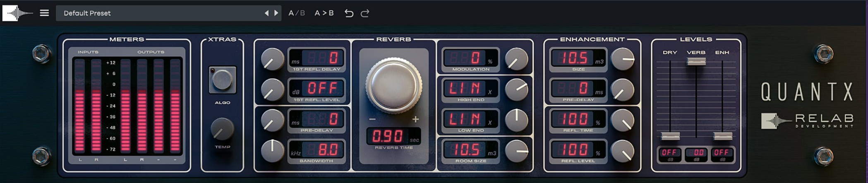Select the ENH level OFF dB display
868x183 pixels.
(x=722, y=154)
